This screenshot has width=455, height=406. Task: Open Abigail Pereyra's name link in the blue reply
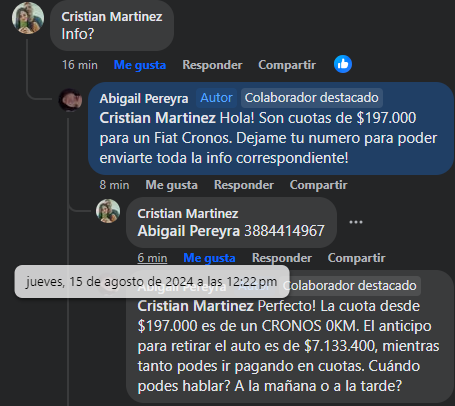(144, 99)
